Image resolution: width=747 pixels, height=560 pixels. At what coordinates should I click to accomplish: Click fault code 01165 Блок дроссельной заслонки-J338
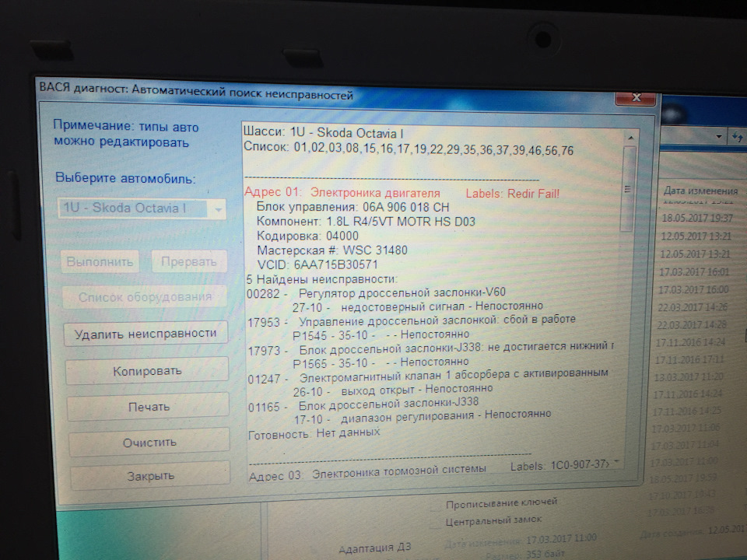363,404
